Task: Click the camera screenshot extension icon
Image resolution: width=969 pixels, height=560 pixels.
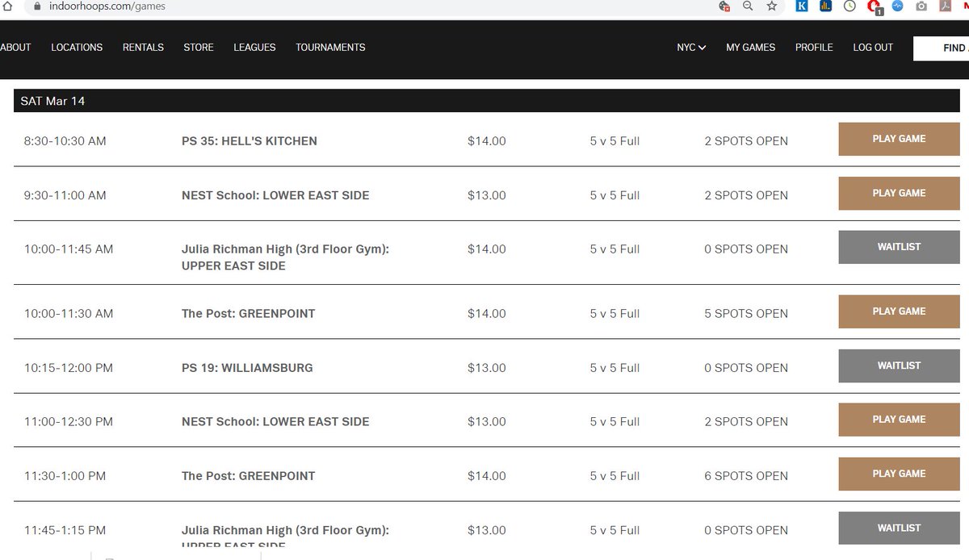Action: (921, 6)
